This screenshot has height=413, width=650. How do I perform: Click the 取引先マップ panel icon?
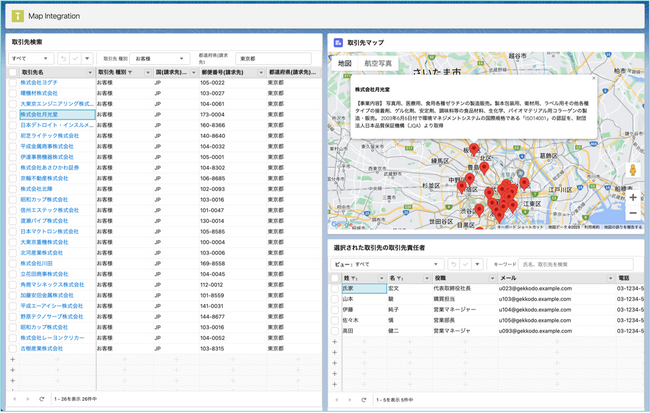[338, 43]
